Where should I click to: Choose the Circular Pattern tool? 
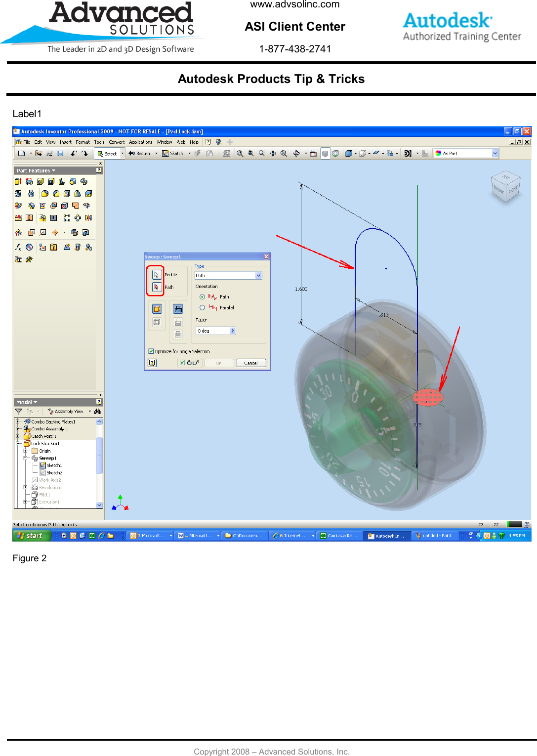tap(78, 217)
